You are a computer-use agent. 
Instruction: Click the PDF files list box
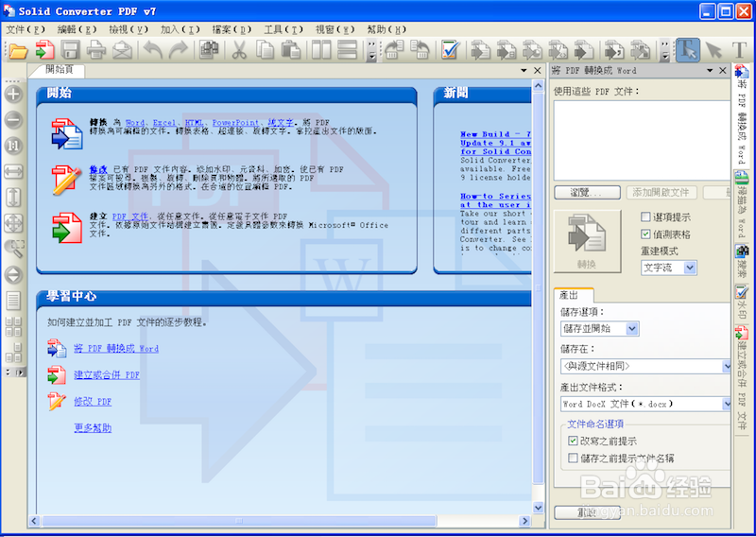(642, 141)
